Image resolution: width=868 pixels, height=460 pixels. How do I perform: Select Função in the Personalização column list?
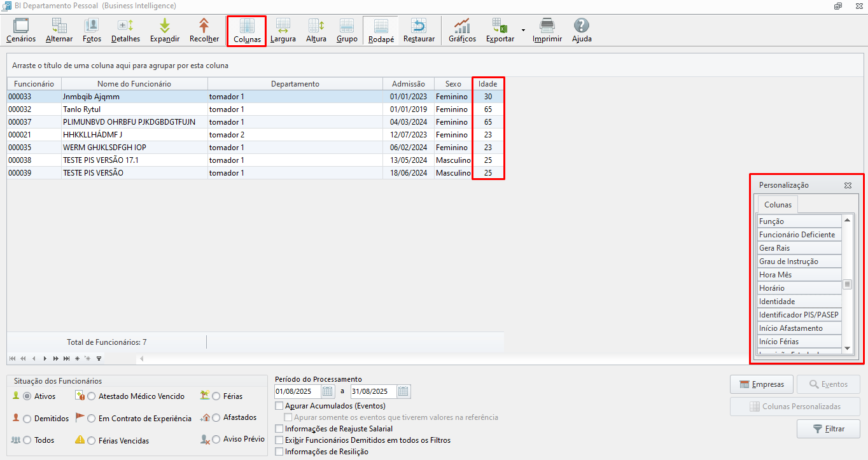click(799, 221)
